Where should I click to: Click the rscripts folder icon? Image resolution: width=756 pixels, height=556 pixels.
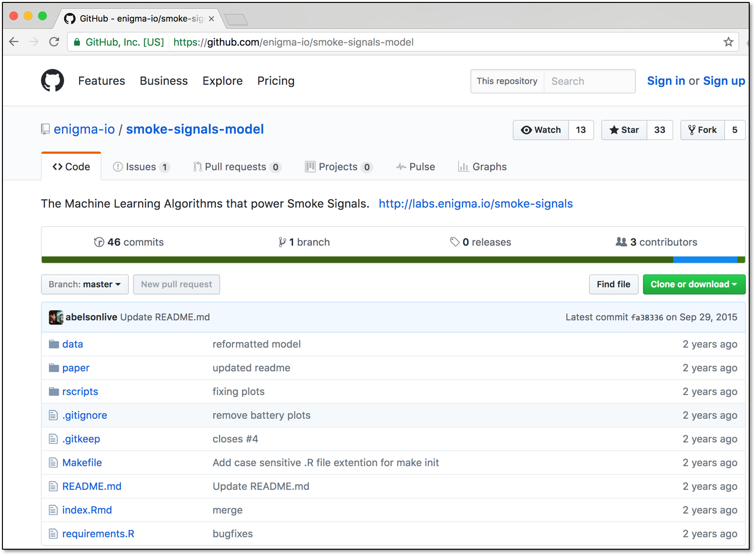coord(54,392)
